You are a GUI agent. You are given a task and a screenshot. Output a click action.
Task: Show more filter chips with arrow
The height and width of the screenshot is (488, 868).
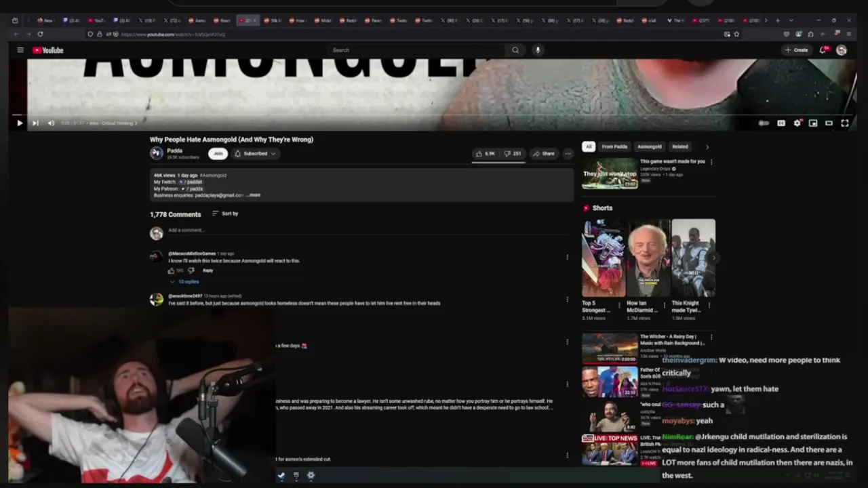point(707,146)
